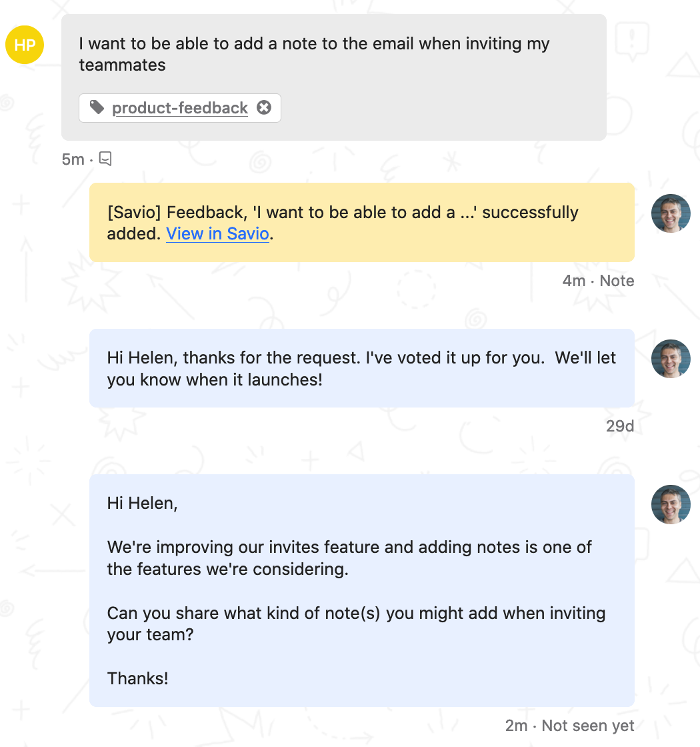Select the yellow Savio feedback note bubble

(362, 223)
